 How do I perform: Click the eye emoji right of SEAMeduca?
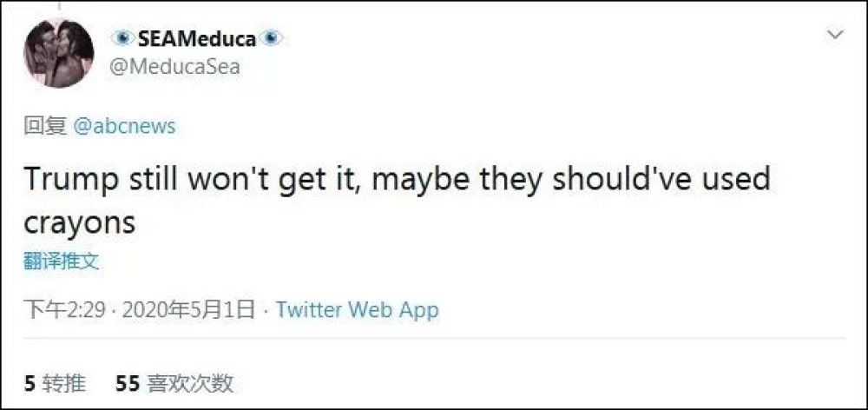point(272,39)
